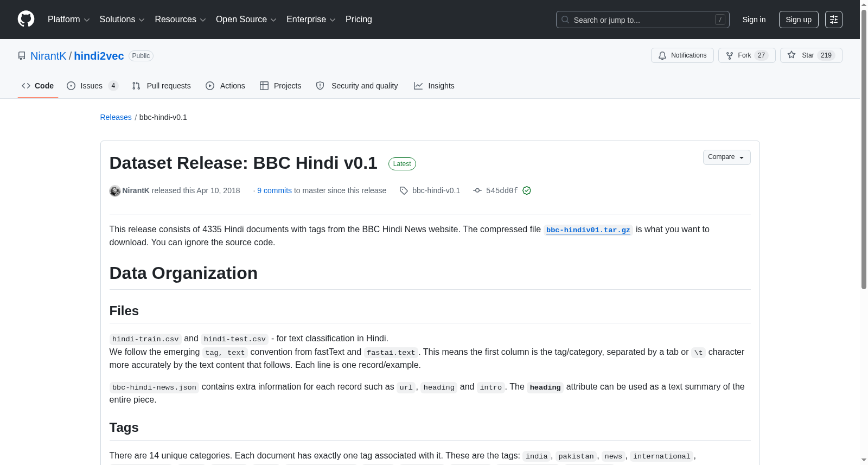Open the Security and quality tab
Screen dimensions: 868x465
pyautogui.click(x=357, y=86)
